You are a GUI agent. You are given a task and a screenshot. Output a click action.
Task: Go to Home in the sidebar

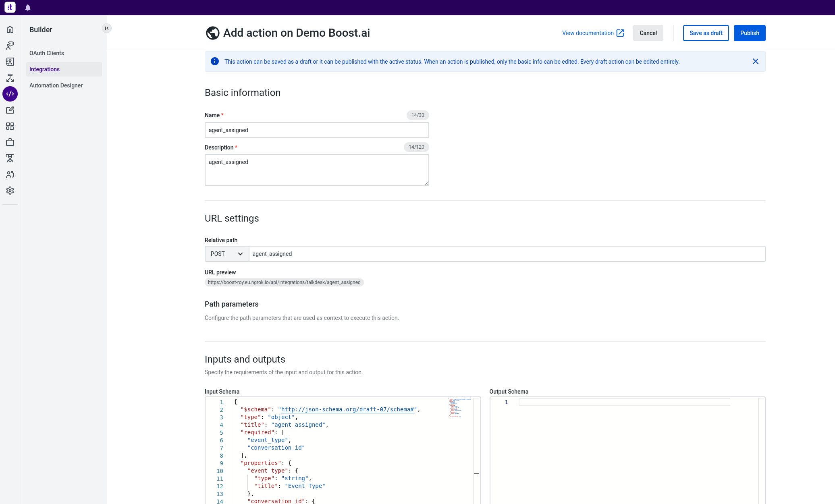pyautogui.click(x=10, y=29)
